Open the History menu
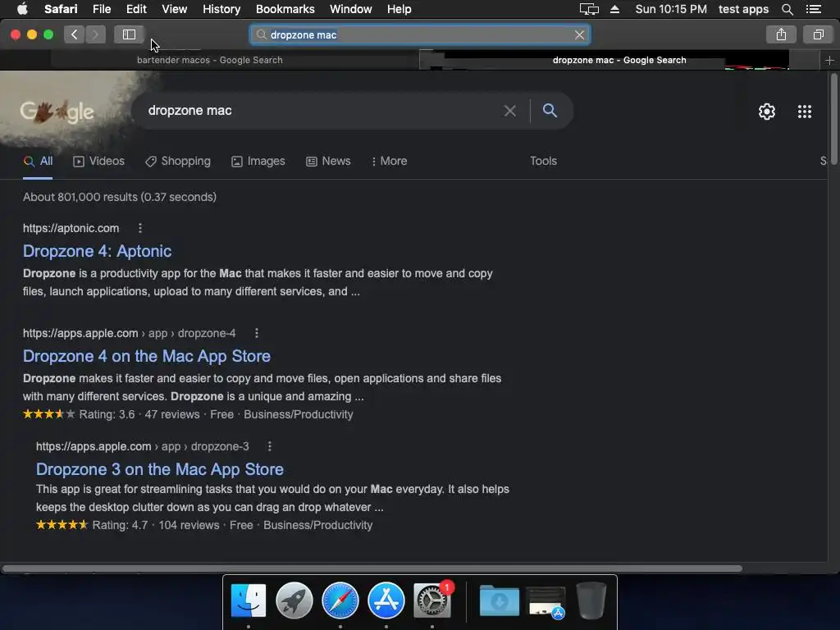This screenshot has width=840, height=630. coord(221,9)
